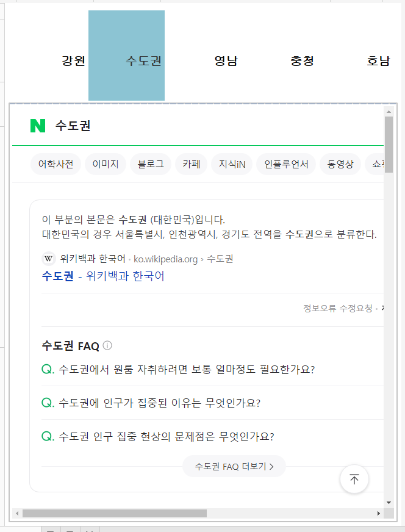Select the highlighted 수도권 region cell

126,56
